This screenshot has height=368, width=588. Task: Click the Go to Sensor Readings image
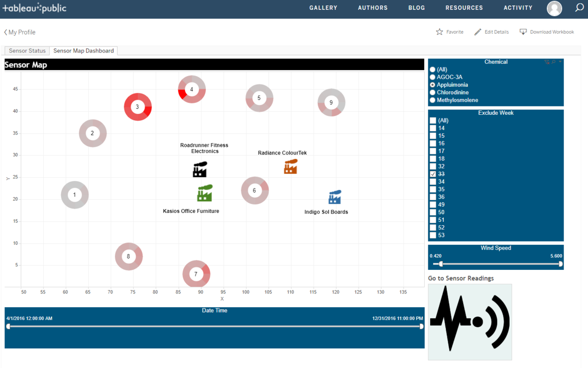[x=469, y=321]
